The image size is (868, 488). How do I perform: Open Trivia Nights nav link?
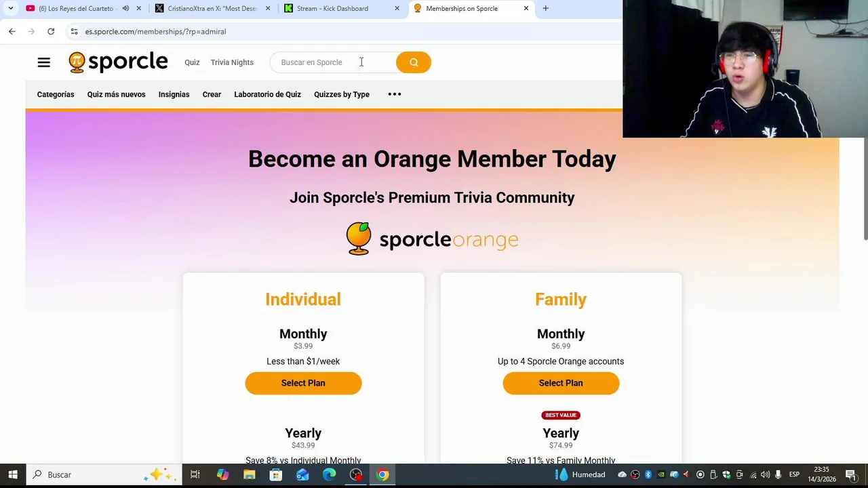pos(232,62)
